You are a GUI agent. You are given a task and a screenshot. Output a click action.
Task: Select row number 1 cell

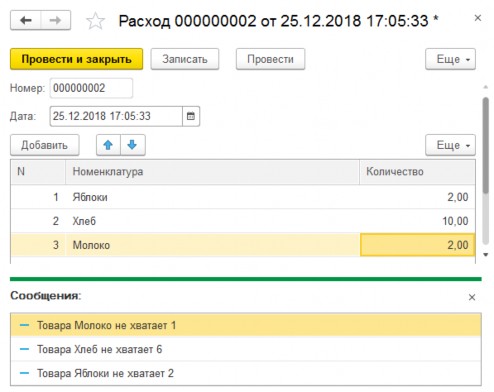point(38,197)
